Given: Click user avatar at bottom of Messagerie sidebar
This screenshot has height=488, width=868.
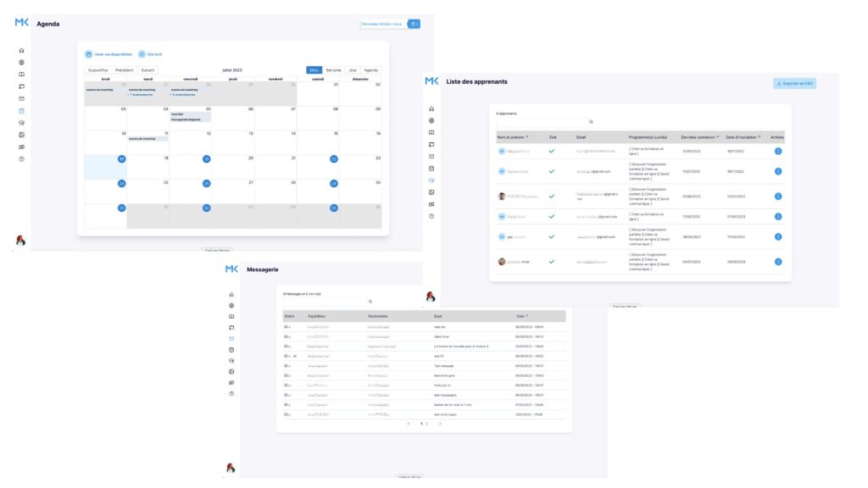Looking at the screenshot, I should pyautogui.click(x=231, y=468).
